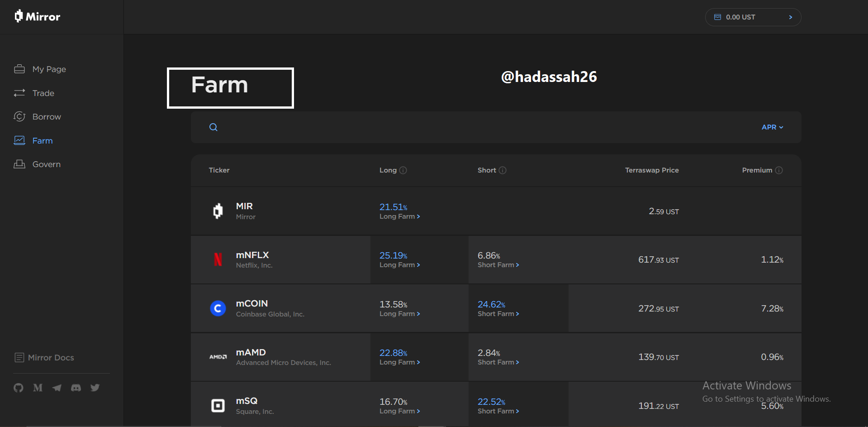Click the Coinbase logo icon
Image resolution: width=868 pixels, height=427 pixels.
pos(218,308)
